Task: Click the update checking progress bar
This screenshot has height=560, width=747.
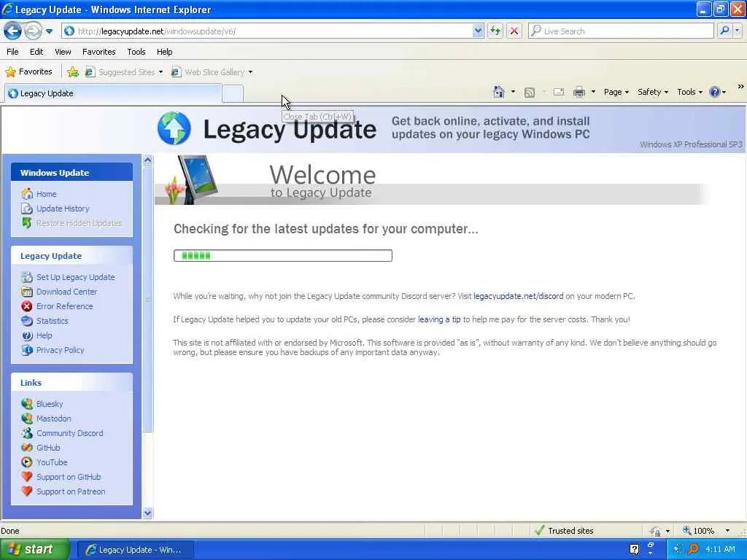Action: [x=283, y=256]
